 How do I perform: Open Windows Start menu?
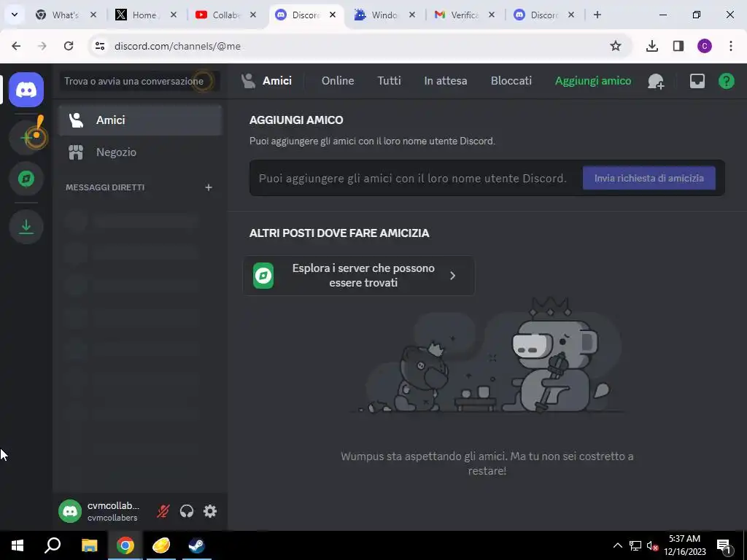18,545
